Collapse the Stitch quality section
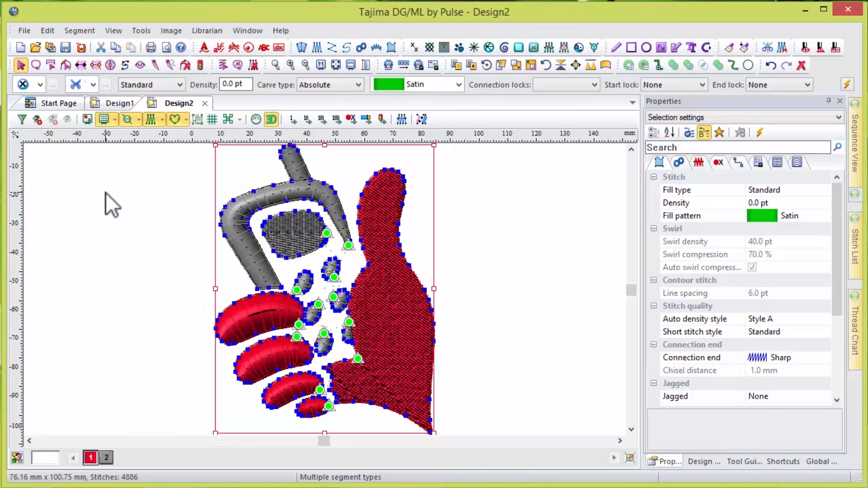Screen dimensions: 868x488 [654, 306]
